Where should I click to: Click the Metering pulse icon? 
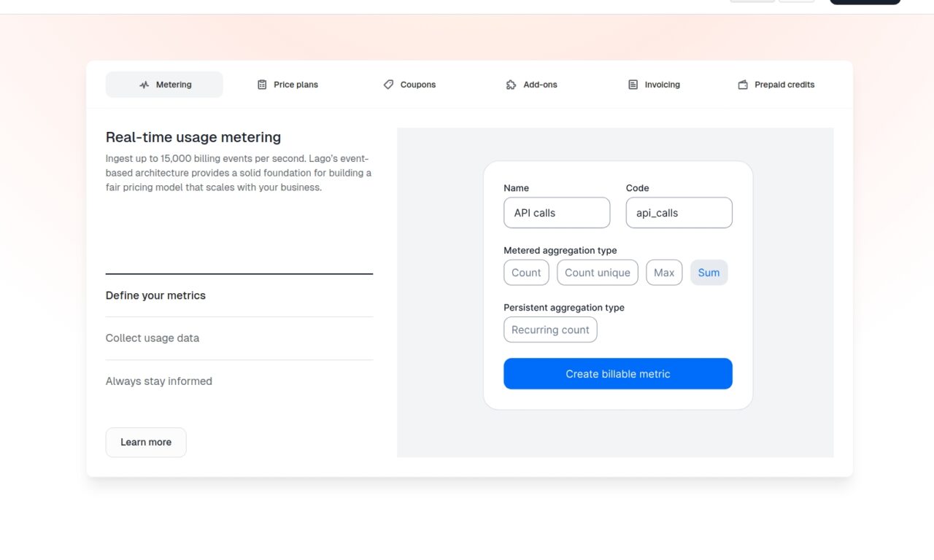144,85
